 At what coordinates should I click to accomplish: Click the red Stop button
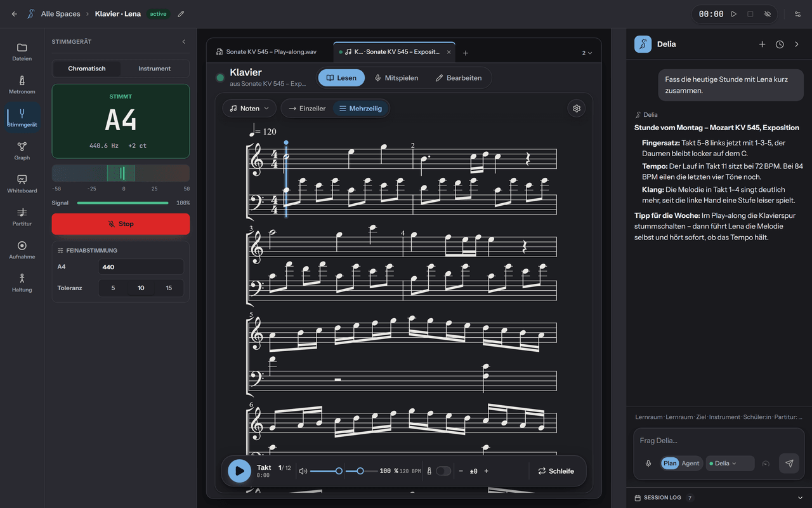point(121,224)
